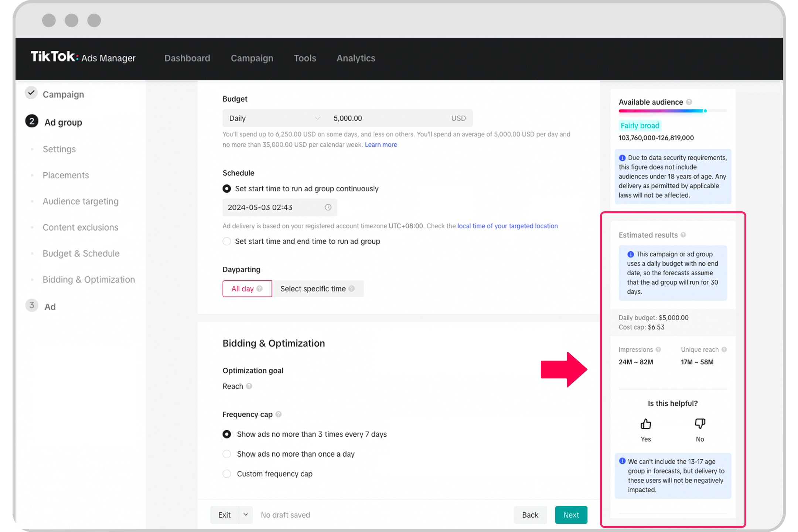This screenshot has width=798, height=532.
Task: Open the Campaign top menu
Action: click(252, 58)
